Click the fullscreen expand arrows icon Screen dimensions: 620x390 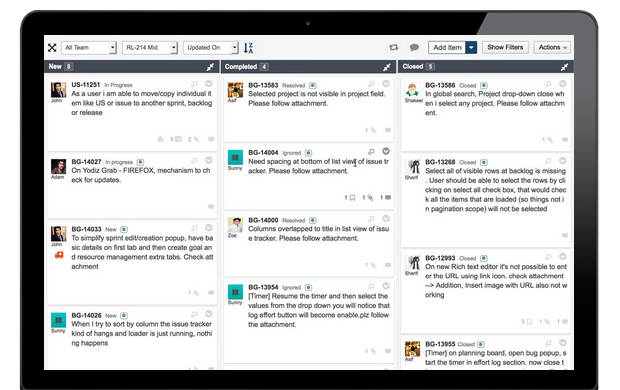click(x=52, y=47)
